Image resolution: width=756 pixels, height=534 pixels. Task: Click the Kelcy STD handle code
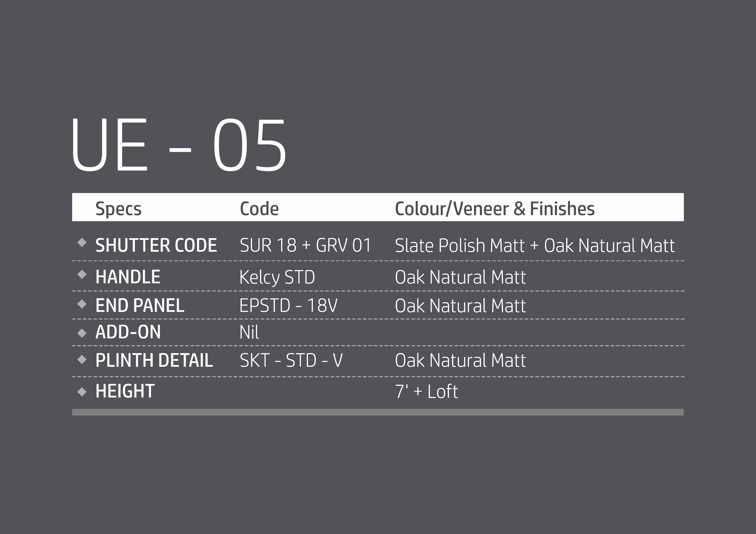click(x=277, y=277)
